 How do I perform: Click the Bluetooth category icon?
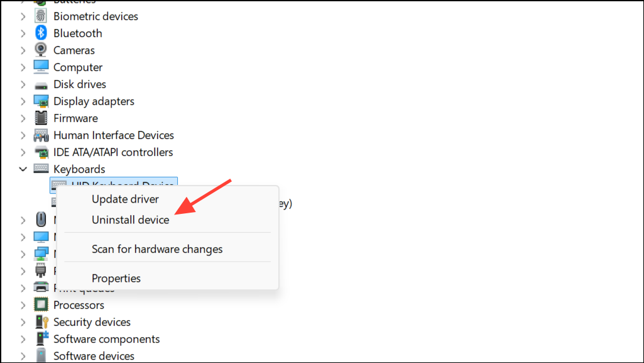pyautogui.click(x=41, y=33)
